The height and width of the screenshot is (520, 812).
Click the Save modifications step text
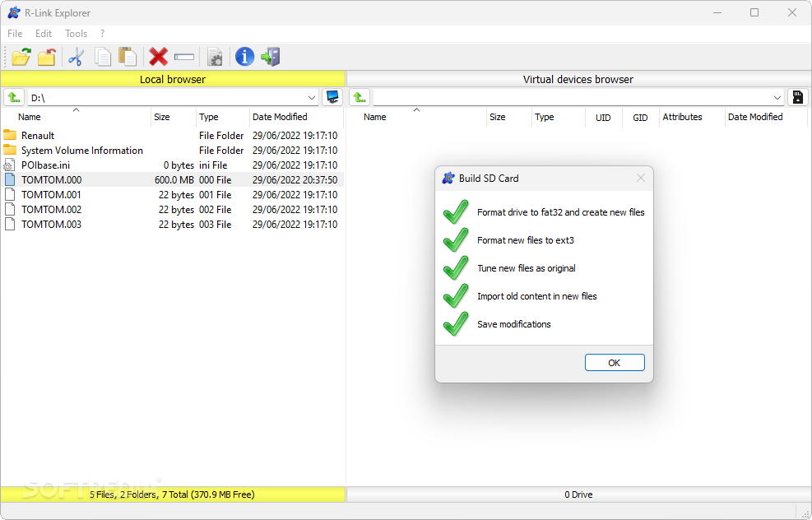[513, 324]
